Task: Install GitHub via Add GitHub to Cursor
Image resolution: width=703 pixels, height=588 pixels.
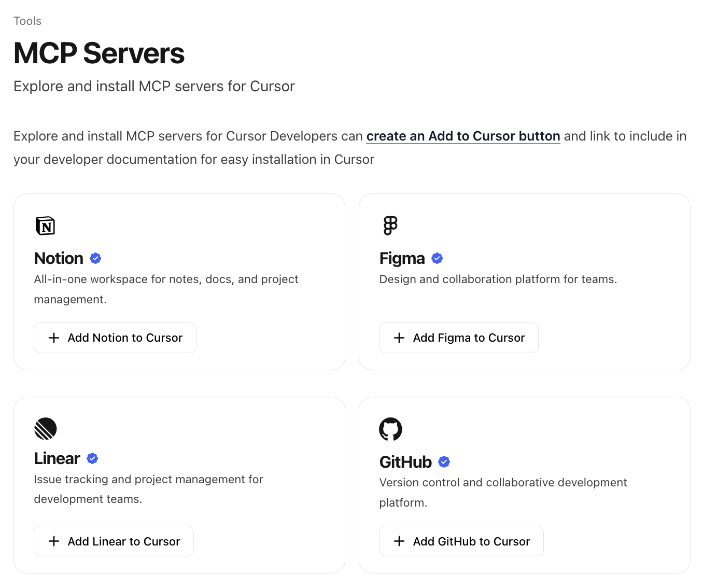Action: 461,541
